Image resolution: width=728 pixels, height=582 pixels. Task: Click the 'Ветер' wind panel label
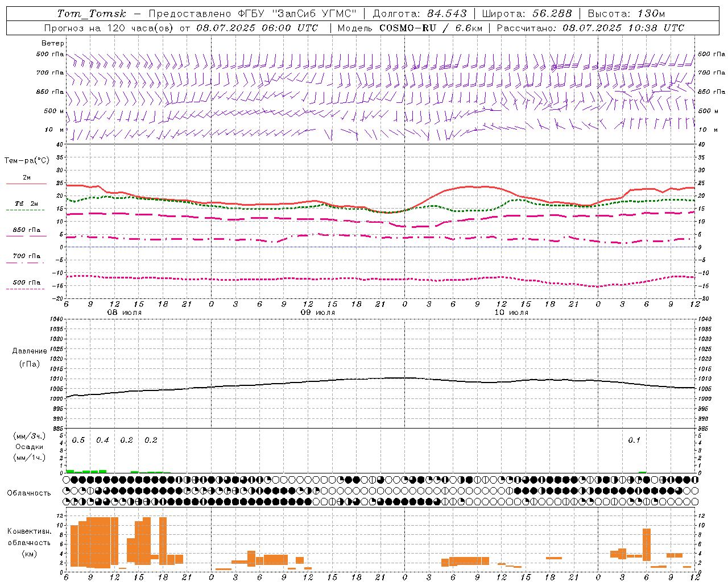point(52,43)
